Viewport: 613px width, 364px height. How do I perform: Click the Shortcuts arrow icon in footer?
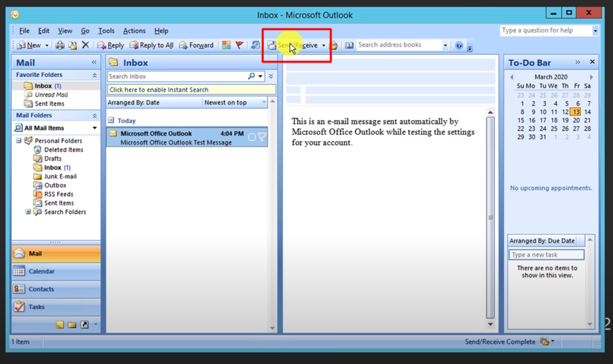[x=85, y=324]
